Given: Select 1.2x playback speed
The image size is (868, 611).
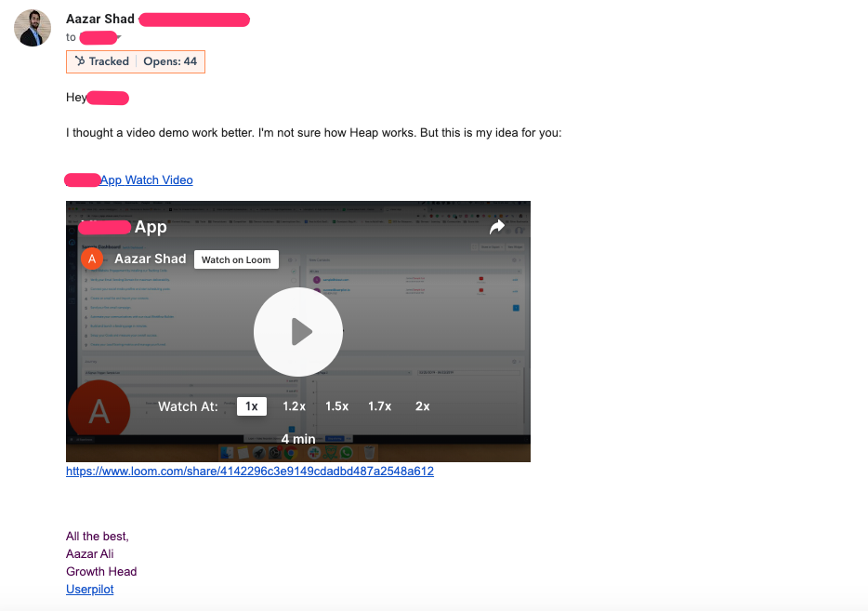Looking at the screenshot, I should [294, 406].
